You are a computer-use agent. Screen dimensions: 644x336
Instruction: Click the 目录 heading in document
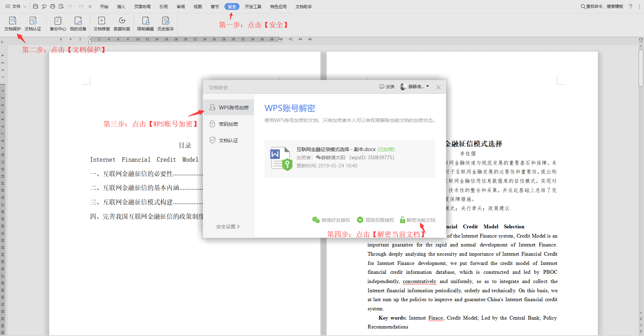(x=185, y=145)
